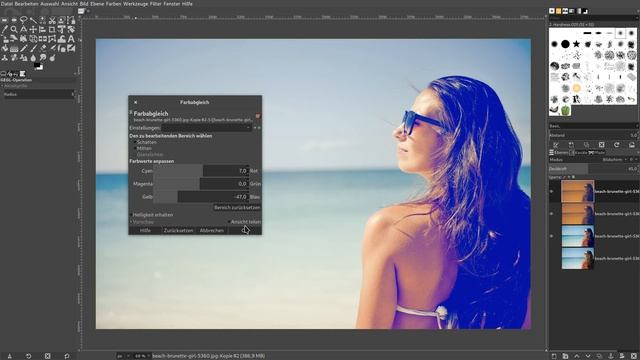Image resolution: width=640 pixels, height=360 pixels.
Task: Click the Abbrechen button
Action: pyautogui.click(x=211, y=231)
